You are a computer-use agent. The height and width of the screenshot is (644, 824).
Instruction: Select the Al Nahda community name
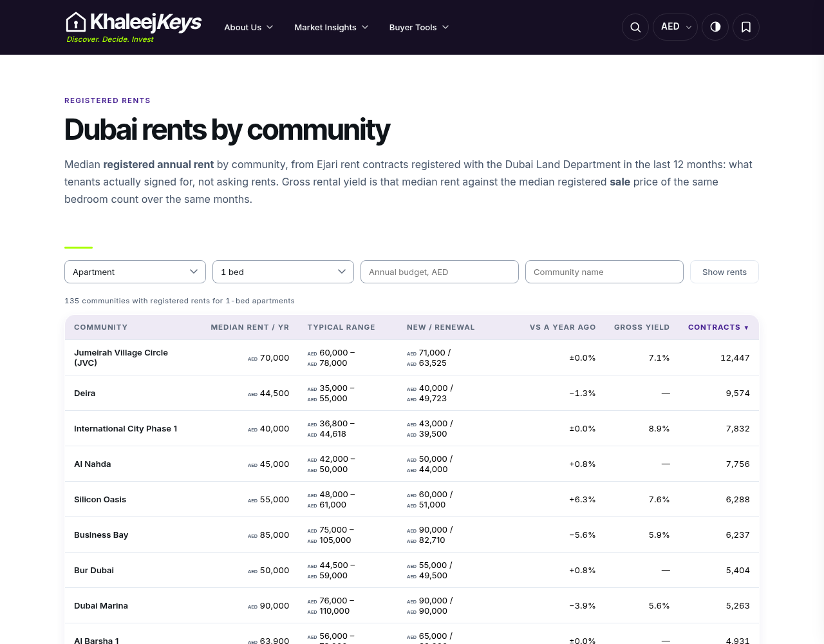pos(93,464)
